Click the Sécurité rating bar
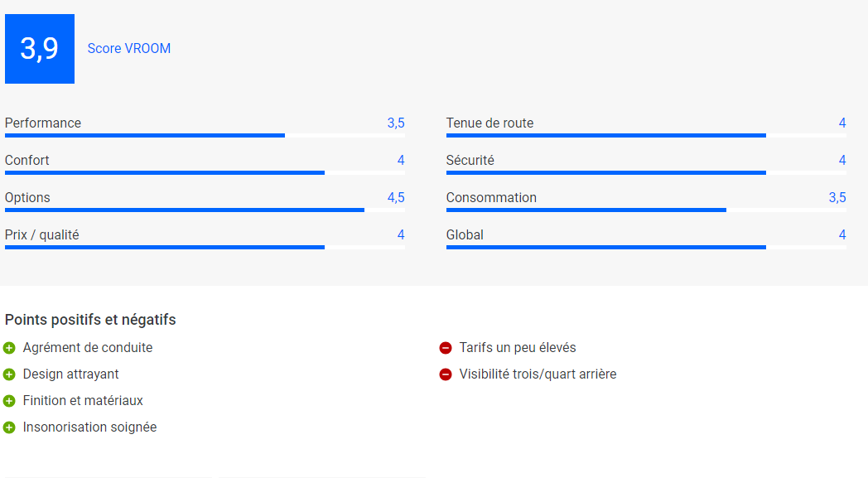This screenshot has width=868, height=478. 646,173
